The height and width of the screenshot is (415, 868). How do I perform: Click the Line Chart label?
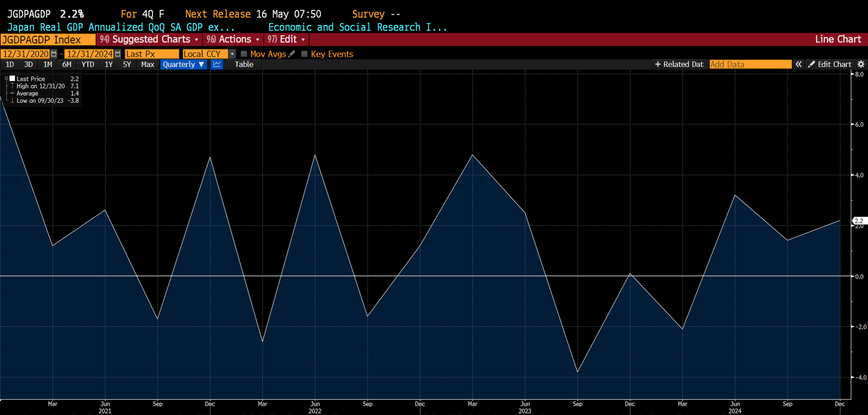click(838, 39)
